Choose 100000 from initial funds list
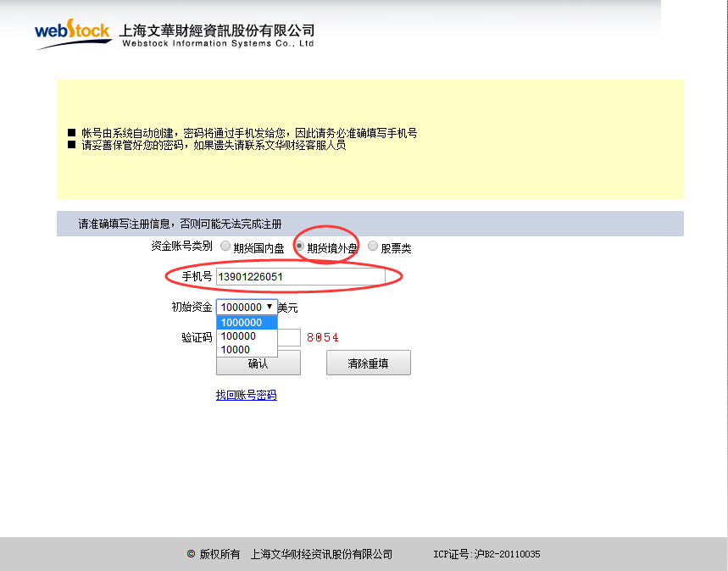728x571 pixels. tap(247, 336)
